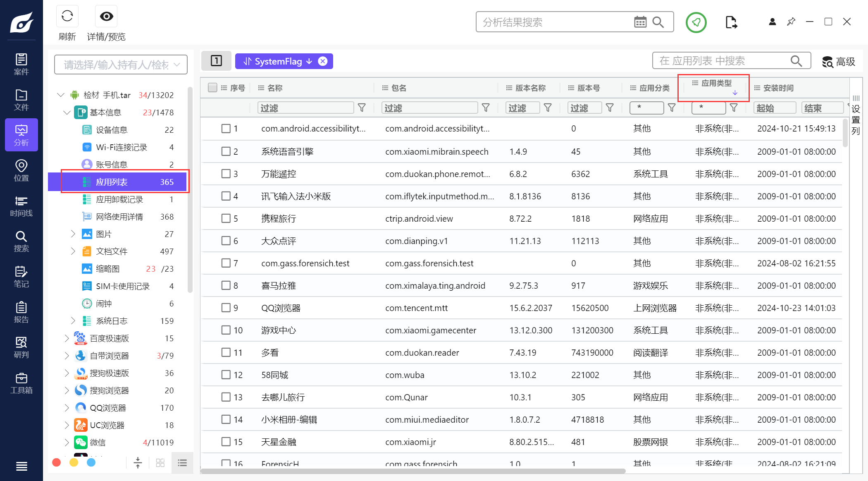Sort by the 版本名称 column header

(x=530, y=88)
